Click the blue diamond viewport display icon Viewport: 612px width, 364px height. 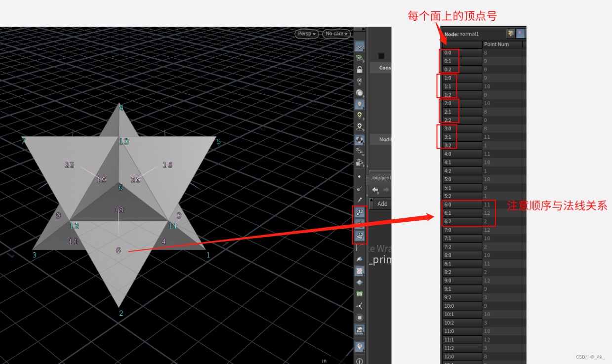click(x=360, y=282)
